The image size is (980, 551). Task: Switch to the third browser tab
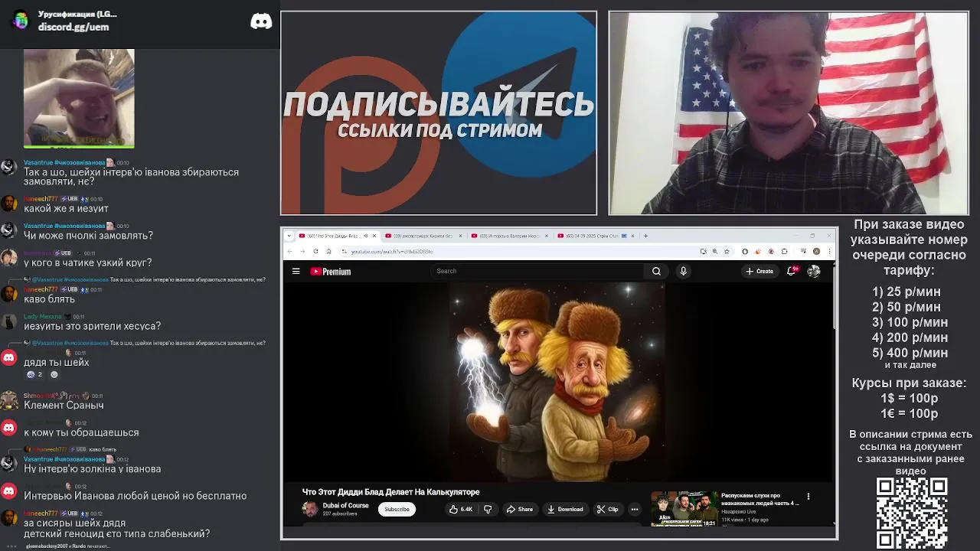512,236
